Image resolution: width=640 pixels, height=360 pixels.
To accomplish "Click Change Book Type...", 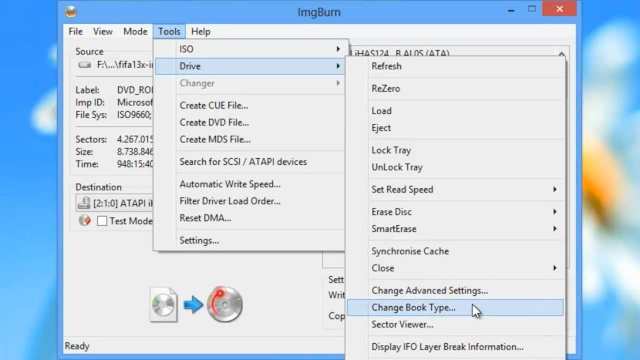I will [x=455, y=307].
